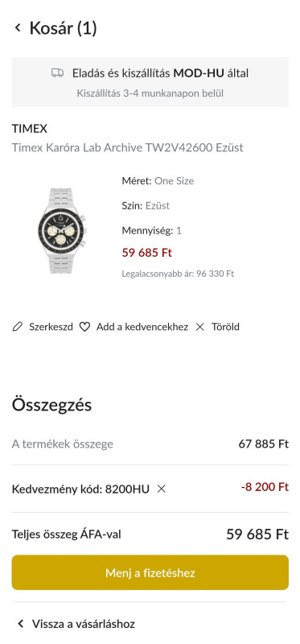
Task: Click the Kedvezmény kód: 8200HU label
Action: click(x=80, y=489)
